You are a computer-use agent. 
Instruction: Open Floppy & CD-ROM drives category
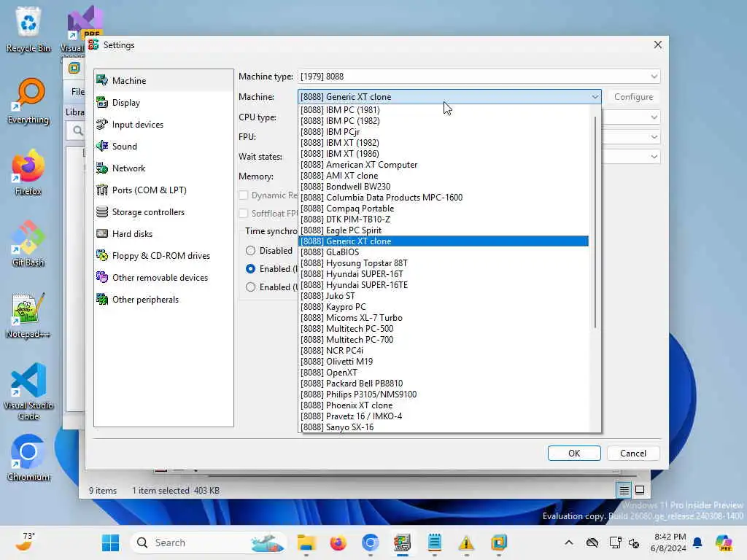pos(163,256)
